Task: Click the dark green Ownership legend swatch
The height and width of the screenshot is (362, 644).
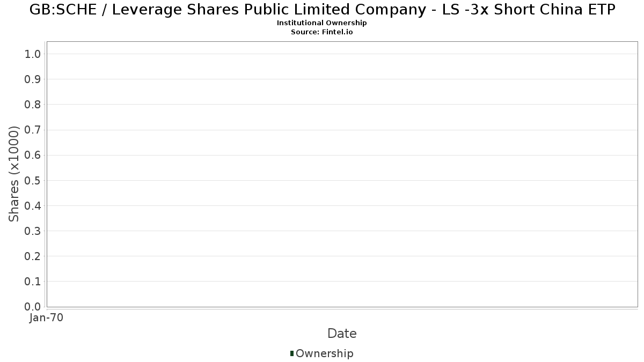Action: pos(292,353)
